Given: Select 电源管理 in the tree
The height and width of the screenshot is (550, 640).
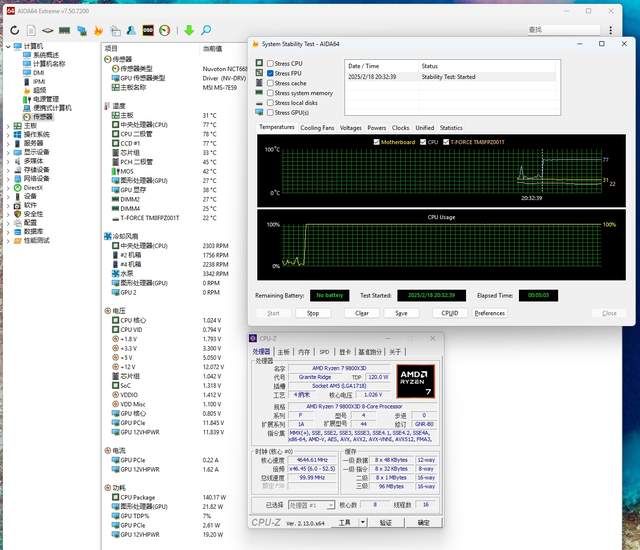Looking at the screenshot, I should (46, 99).
